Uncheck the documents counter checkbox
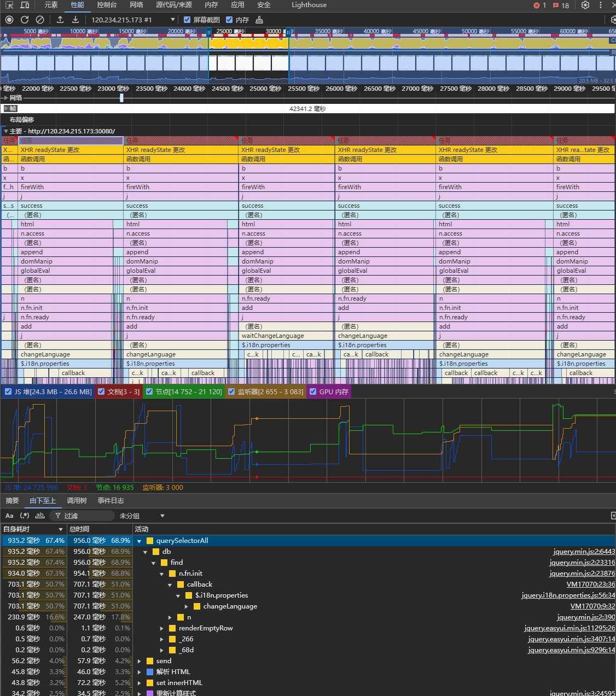Viewport: 616px width, 696px height. click(x=101, y=391)
